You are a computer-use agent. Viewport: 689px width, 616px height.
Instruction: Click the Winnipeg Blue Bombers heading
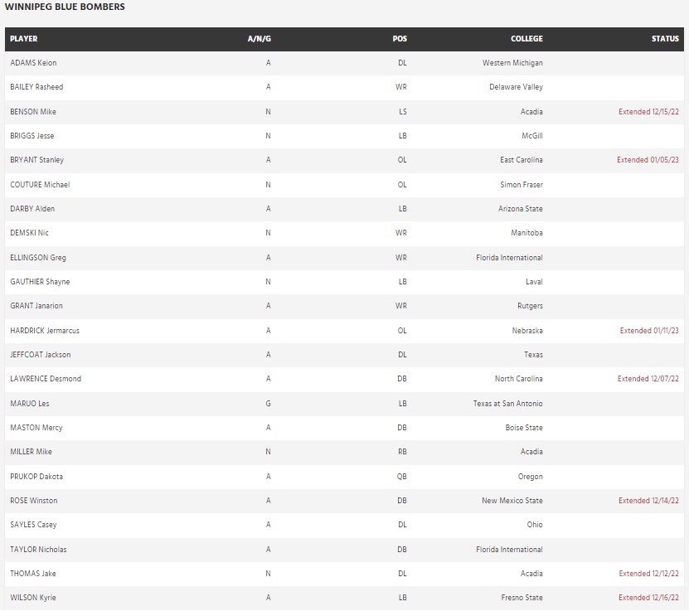(66, 7)
